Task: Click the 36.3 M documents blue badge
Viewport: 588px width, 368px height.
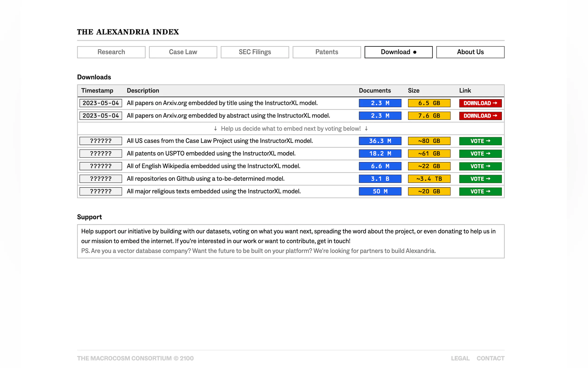Action: tap(380, 141)
